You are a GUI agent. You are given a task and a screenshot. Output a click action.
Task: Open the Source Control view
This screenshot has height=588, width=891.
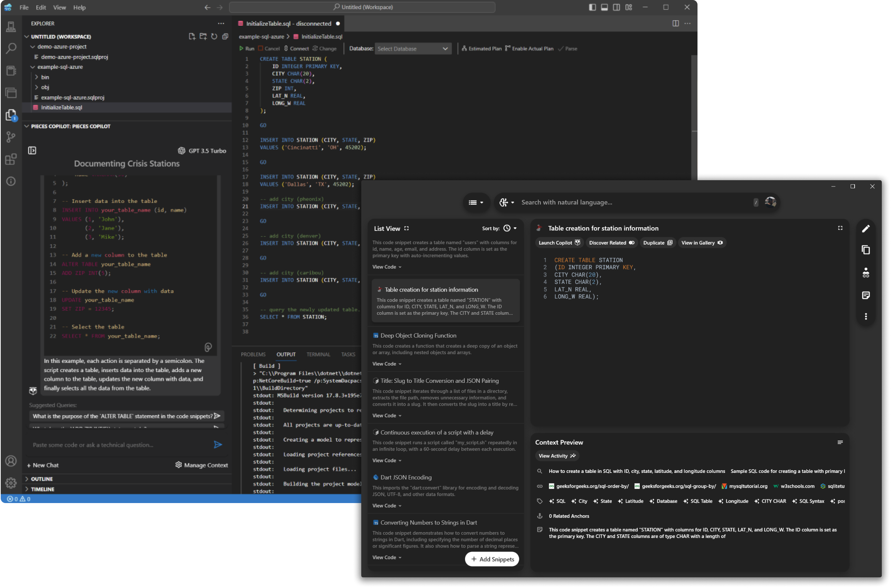pyautogui.click(x=11, y=136)
